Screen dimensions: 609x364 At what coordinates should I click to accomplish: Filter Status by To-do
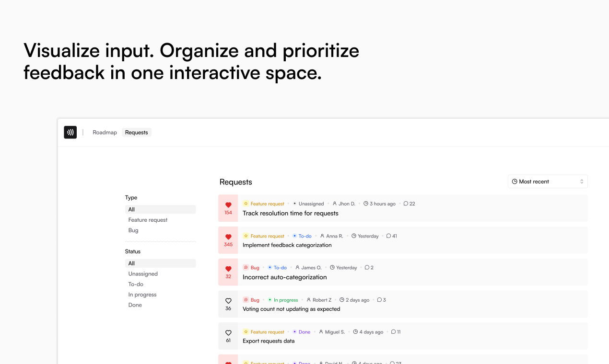click(x=136, y=284)
